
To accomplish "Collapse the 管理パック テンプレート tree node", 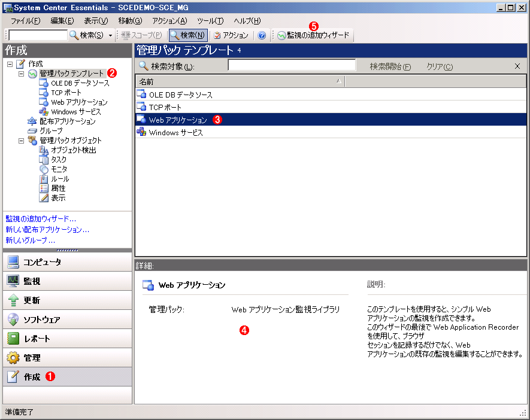I will (22, 74).
